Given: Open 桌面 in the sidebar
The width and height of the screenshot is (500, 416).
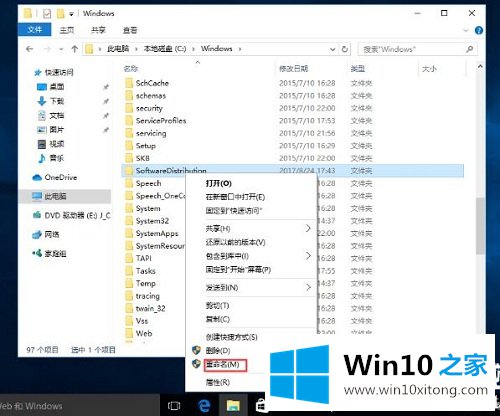Looking at the screenshot, I should [x=57, y=87].
